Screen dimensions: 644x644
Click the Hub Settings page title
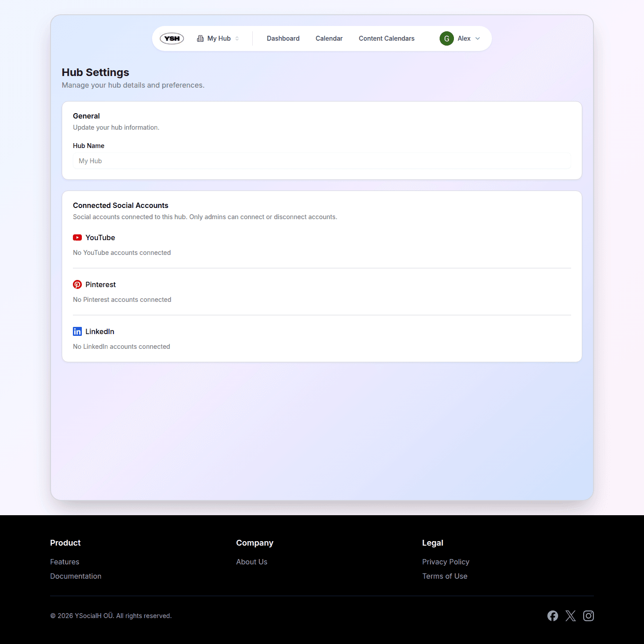click(x=95, y=72)
